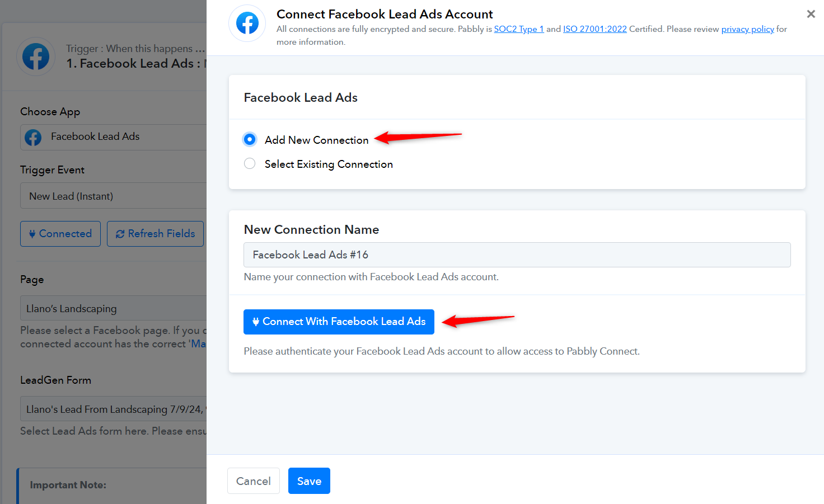Click the Facebook Lead Ads section heading

pos(301,97)
